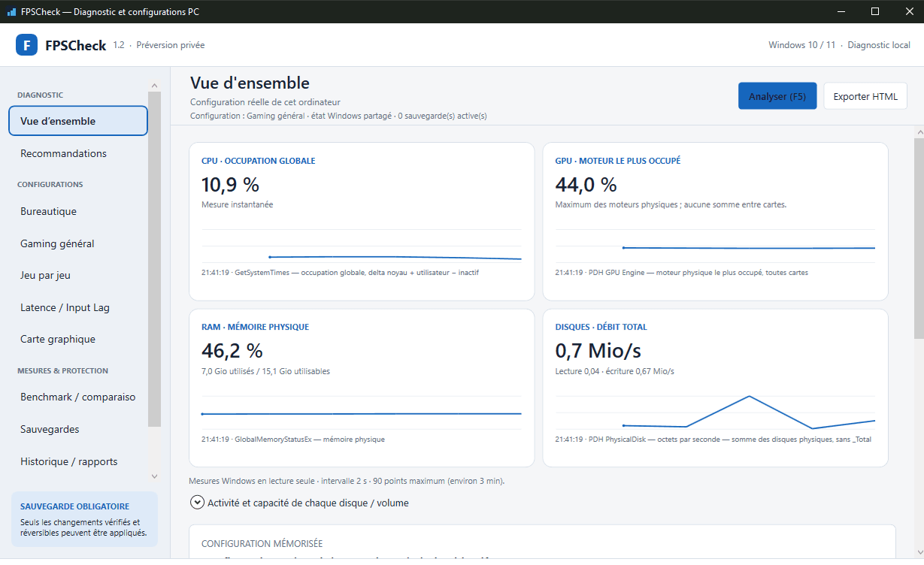
Task: Click the CPU usage value 10,9 %
Action: tap(230, 185)
